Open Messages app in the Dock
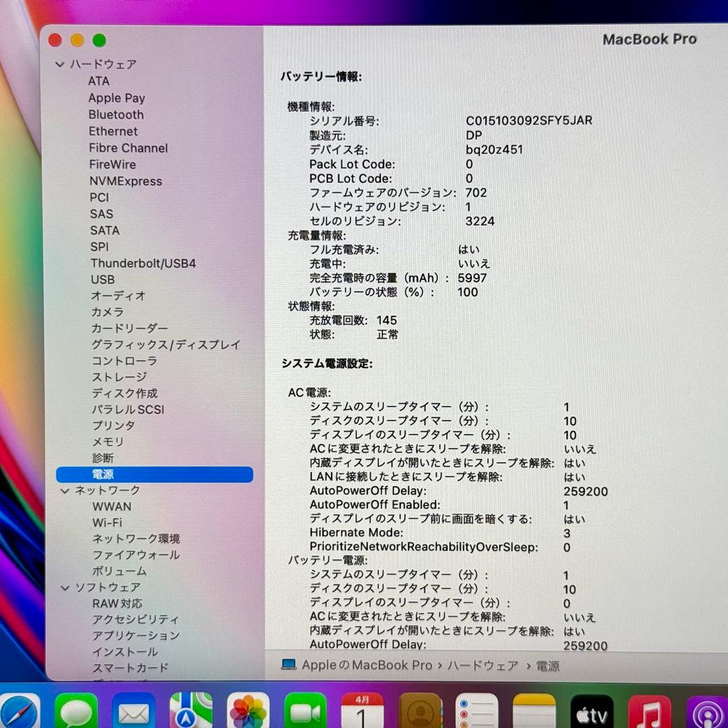The width and height of the screenshot is (728, 728). [x=76, y=710]
